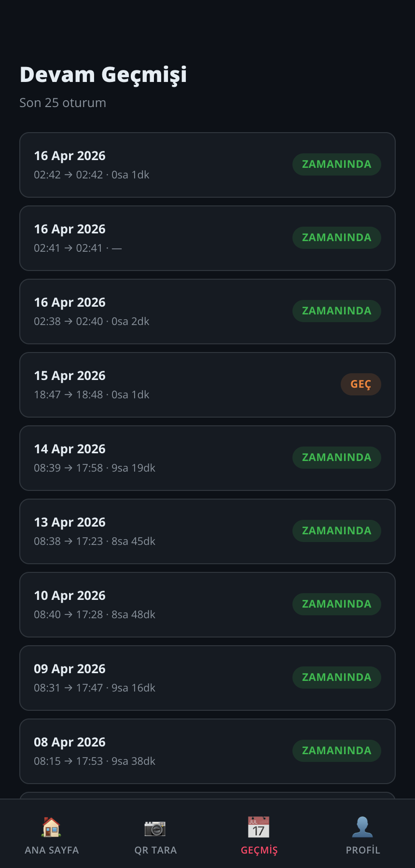Viewport: 415px width, 868px height.
Task: Open the ANA SAYFA tab label
Action: pyautogui.click(x=52, y=850)
